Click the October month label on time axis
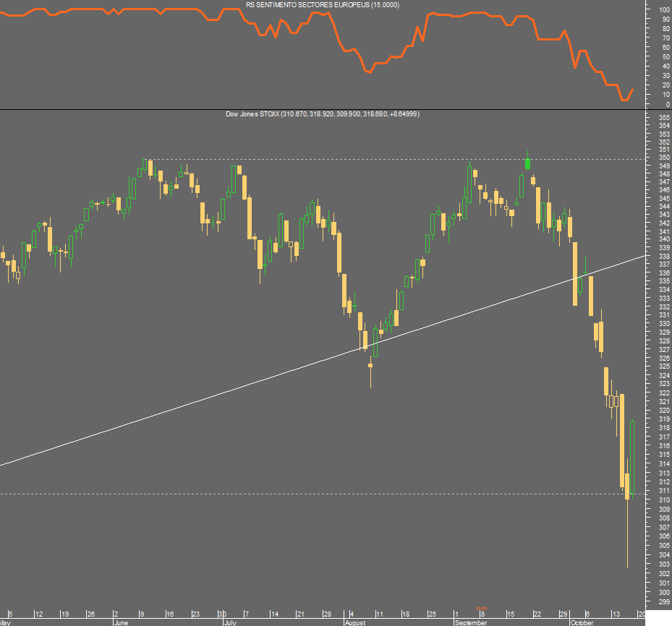The width and height of the screenshot is (672, 626). point(582,622)
